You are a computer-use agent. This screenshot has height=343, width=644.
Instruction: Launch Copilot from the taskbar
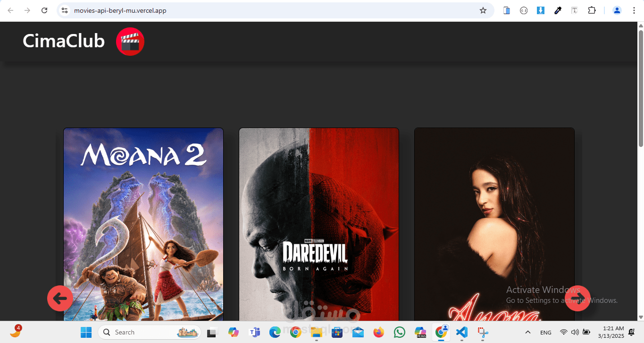pyautogui.click(x=233, y=333)
